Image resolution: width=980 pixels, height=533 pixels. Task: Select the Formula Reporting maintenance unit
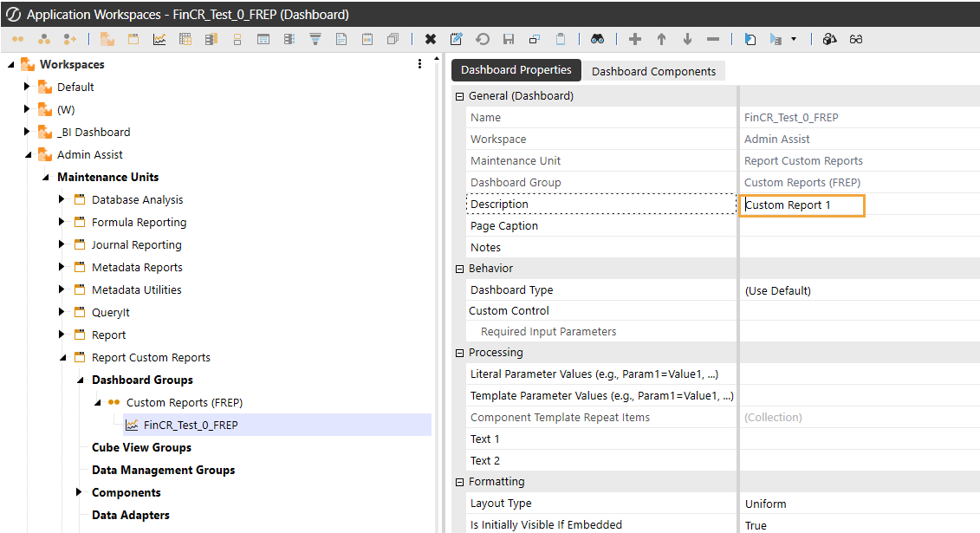[x=139, y=223]
